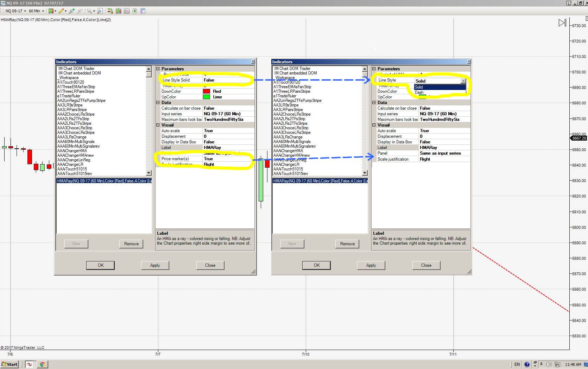
Task: Click Apply in the right Indicators dialog
Action: [x=371, y=265]
